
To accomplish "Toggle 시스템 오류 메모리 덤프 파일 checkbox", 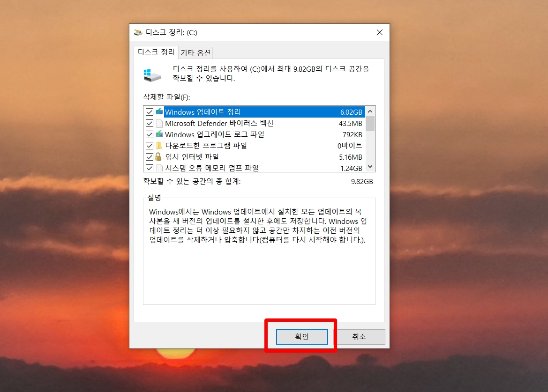I will pyautogui.click(x=150, y=168).
